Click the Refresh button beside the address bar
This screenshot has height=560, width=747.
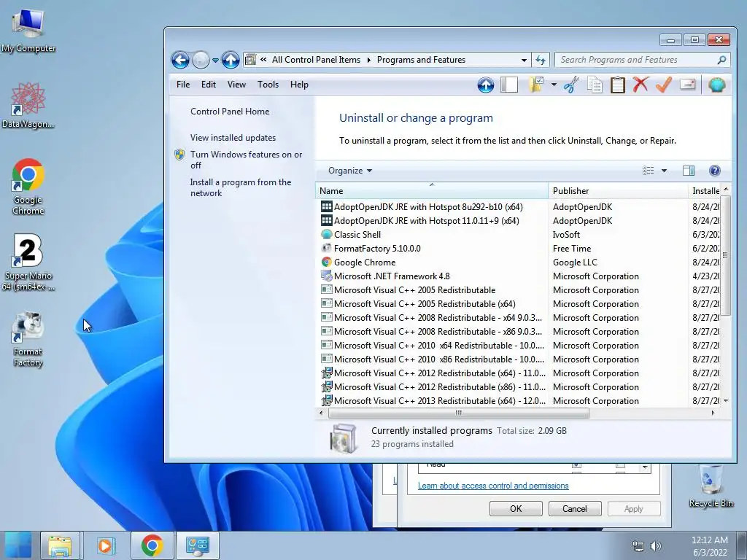[541, 60]
